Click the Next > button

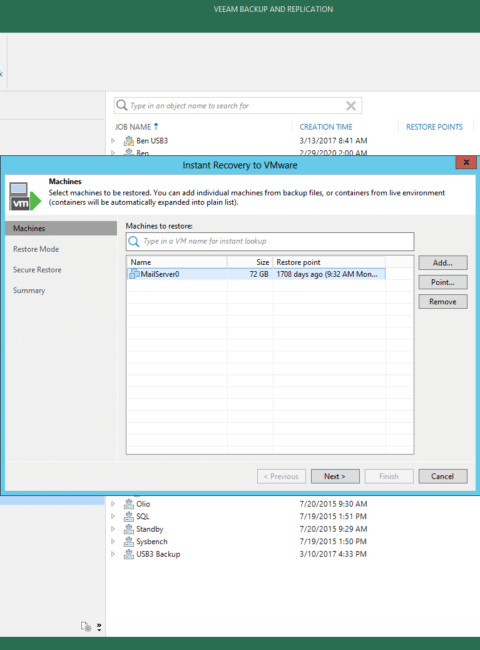[335, 476]
